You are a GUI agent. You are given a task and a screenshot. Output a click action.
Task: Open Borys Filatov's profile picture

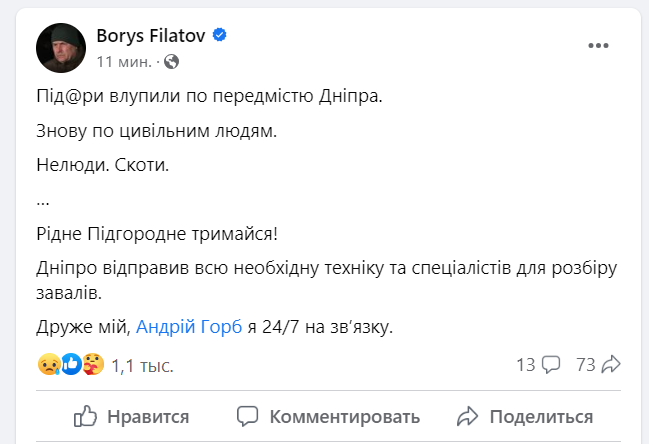61,48
